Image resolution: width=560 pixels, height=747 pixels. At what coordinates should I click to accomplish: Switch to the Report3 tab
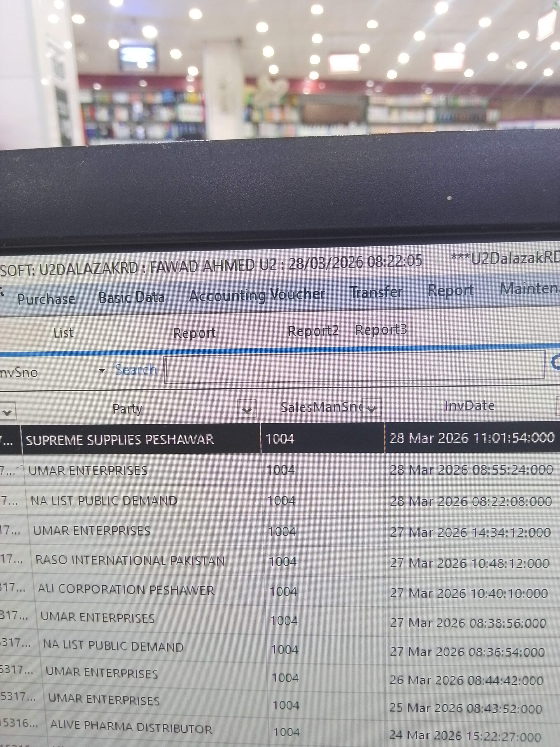coord(381,330)
